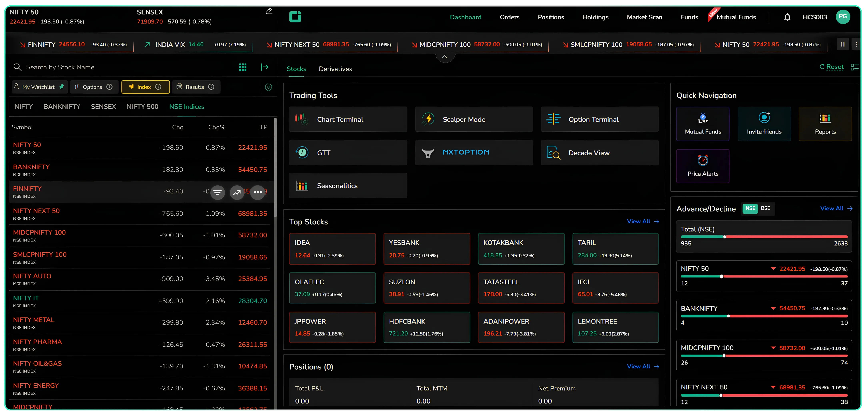868x415 pixels.
Task: Click the green app logo icon
Action: pyautogui.click(x=295, y=17)
